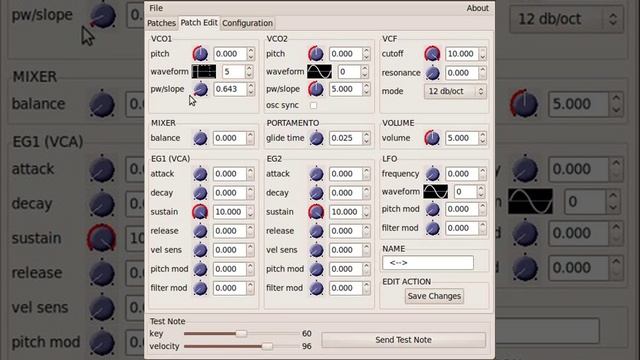Click the LFO pitch mod knob
This screenshot has width=640, height=360.
click(432, 209)
